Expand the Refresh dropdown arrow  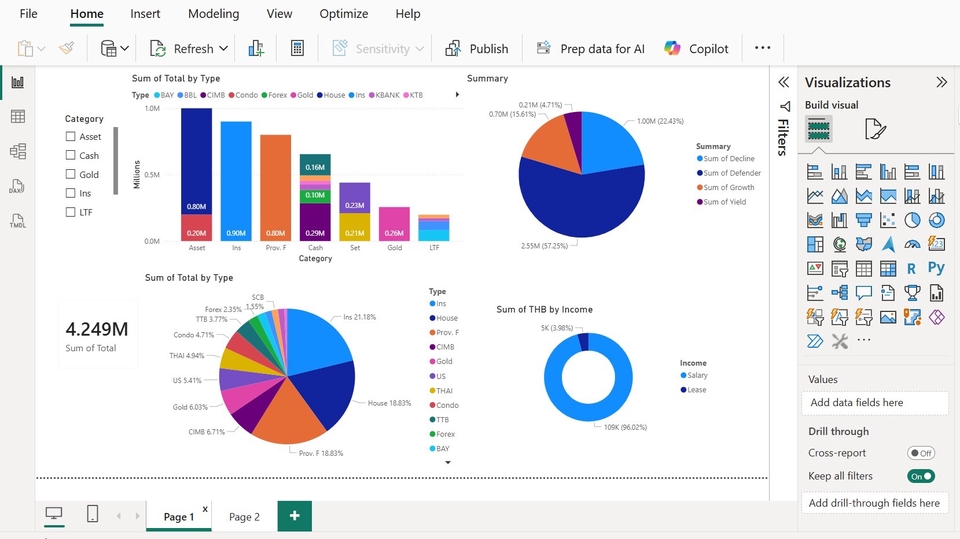[x=223, y=48]
